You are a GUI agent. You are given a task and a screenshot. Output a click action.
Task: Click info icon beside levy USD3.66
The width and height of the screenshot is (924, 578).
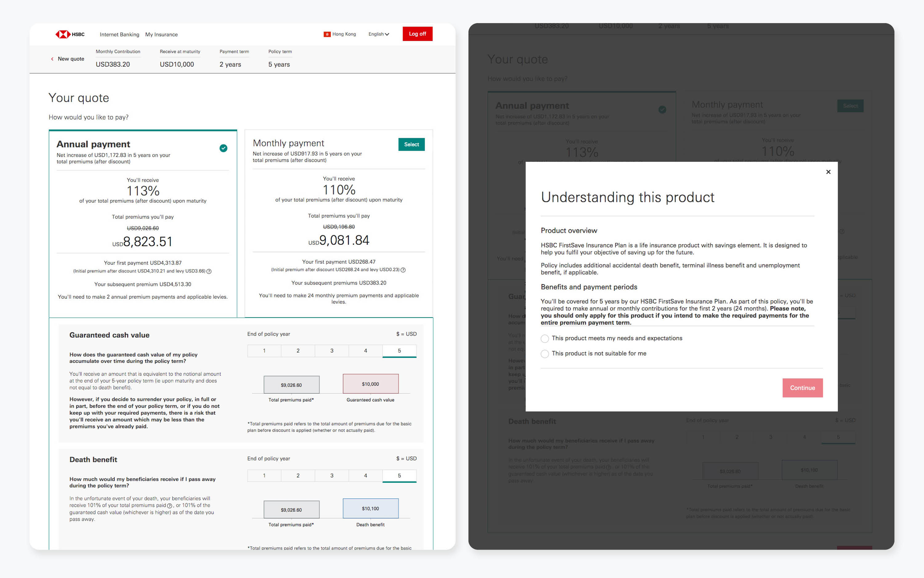coord(209,271)
